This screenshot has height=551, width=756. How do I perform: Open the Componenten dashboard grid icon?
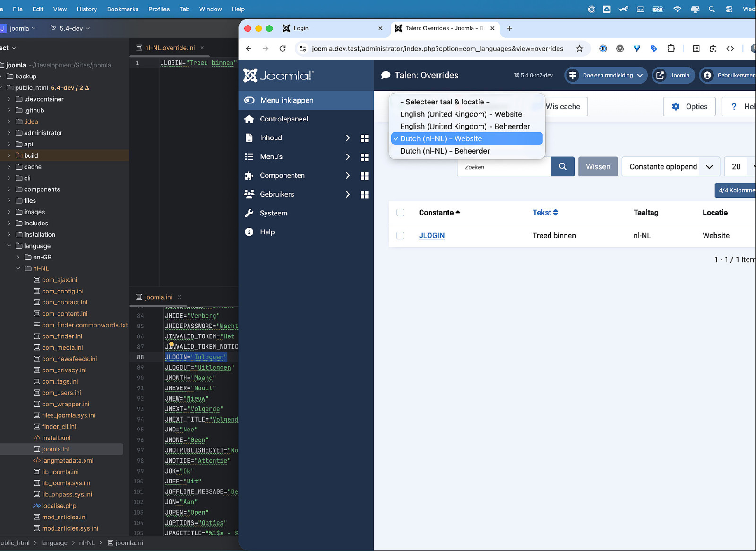pyautogui.click(x=364, y=176)
